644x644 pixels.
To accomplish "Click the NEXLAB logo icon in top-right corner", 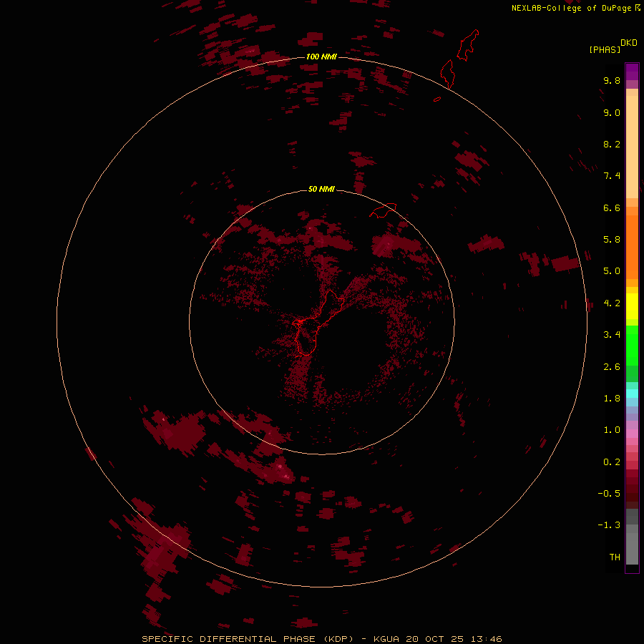I will coord(638,8).
